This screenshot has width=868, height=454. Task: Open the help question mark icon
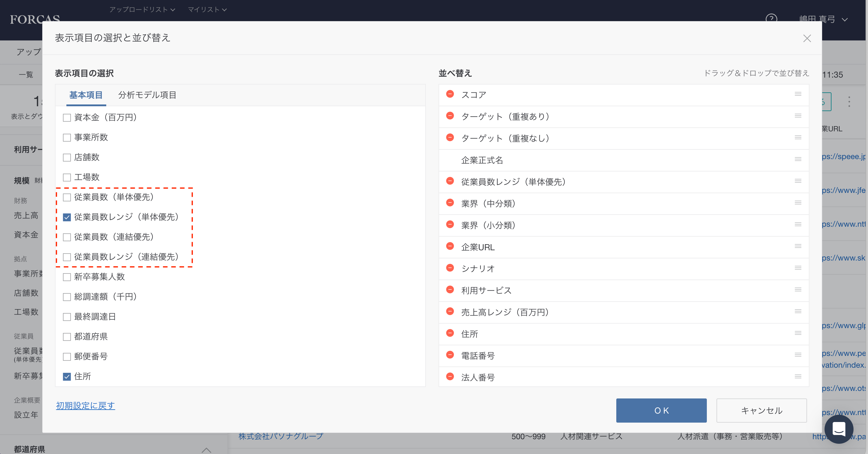[x=772, y=19]
